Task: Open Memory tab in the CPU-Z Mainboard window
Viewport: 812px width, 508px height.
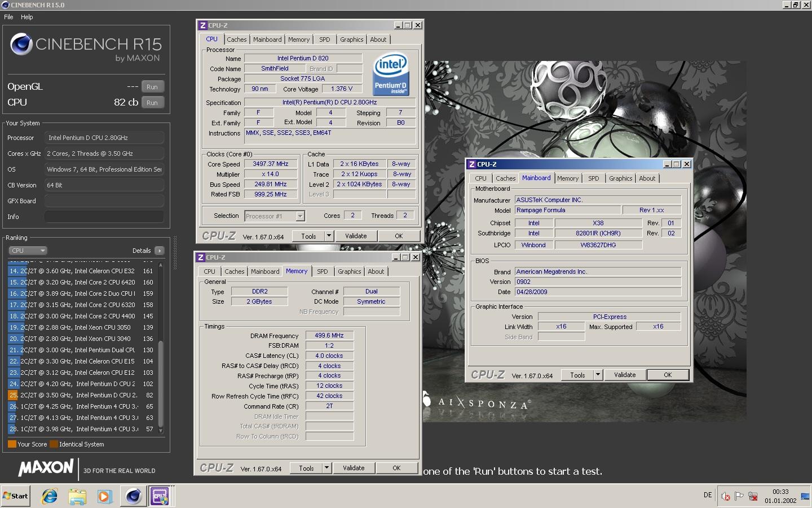Action: tap(568, 178)
